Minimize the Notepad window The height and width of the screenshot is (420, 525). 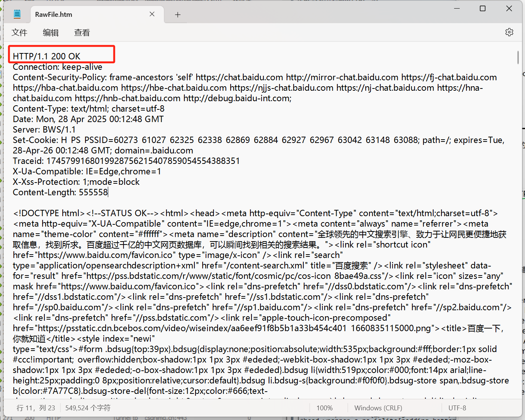click(457, 9)
